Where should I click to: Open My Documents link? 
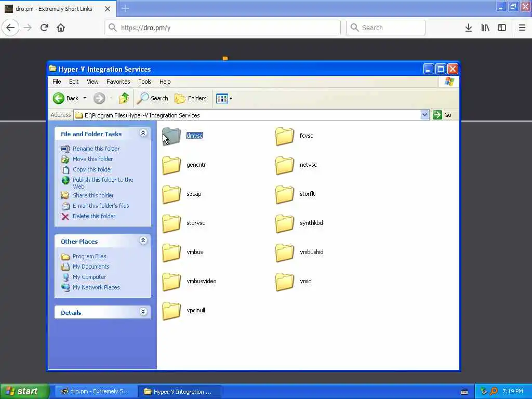coord(91,267)
